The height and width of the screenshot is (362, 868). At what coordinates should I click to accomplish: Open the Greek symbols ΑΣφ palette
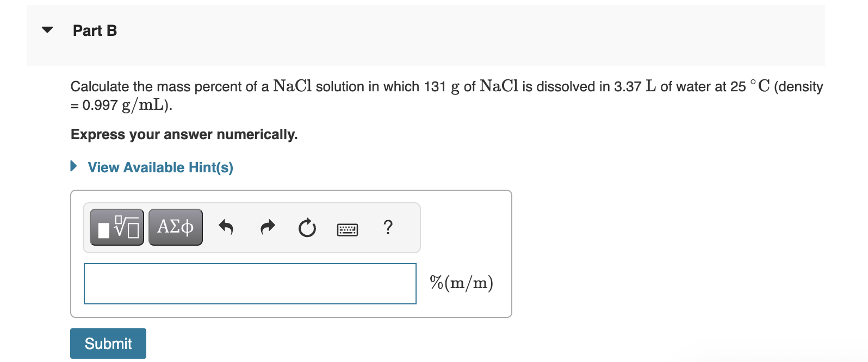point(175,227)
